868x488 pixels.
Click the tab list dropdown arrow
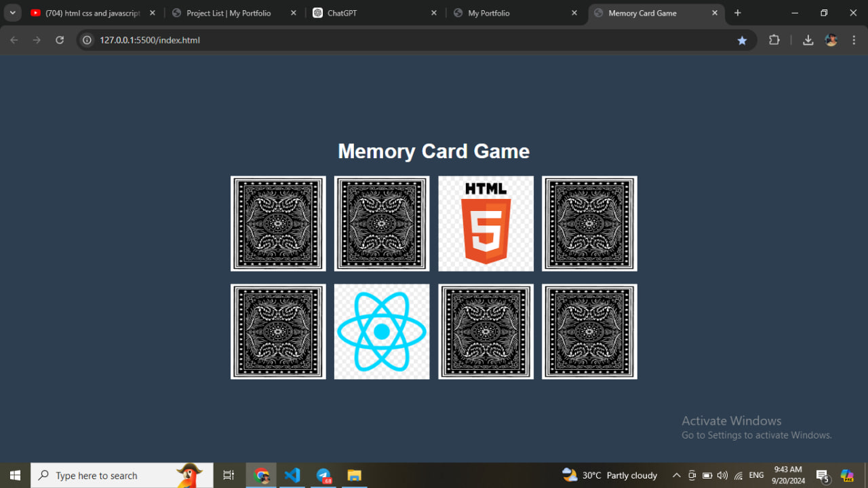pos(12,12)
